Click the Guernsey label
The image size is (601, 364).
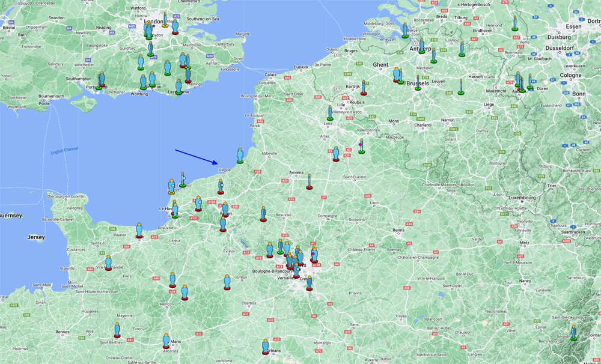click(11, 216)
